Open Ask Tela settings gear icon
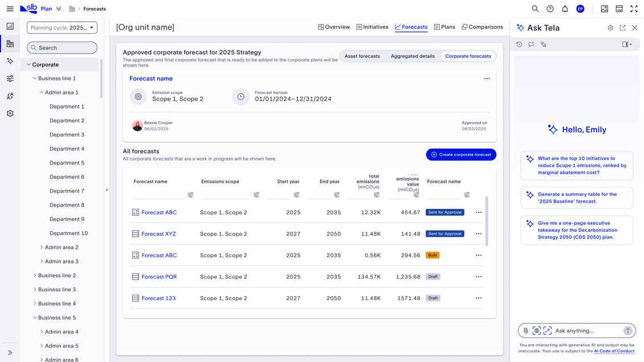644x362 pixels. 610,27
